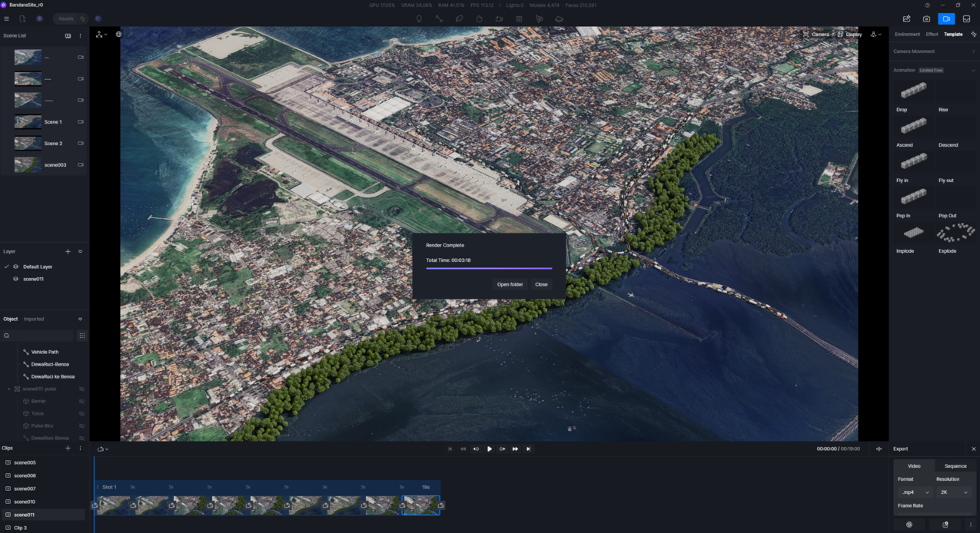This screenshot has width=980, height=533.
Task: Close the Render Complete dialog
Action: 541,284
